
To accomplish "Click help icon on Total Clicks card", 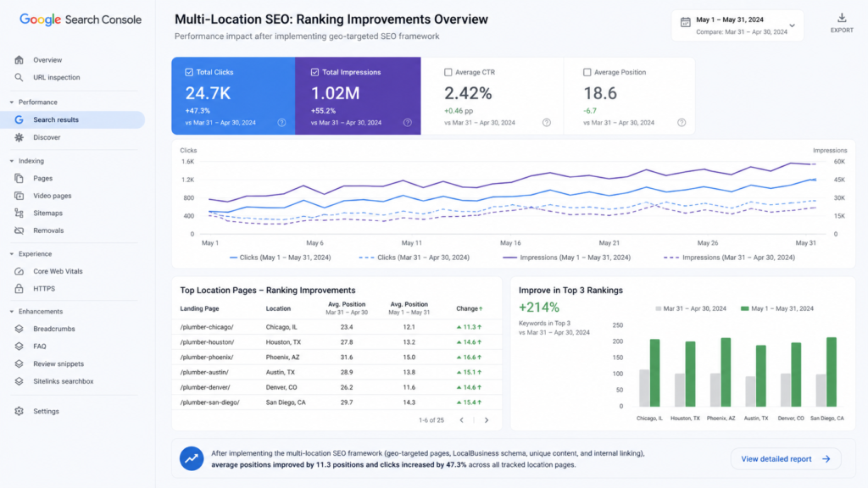I will click(x=281, y=123).
